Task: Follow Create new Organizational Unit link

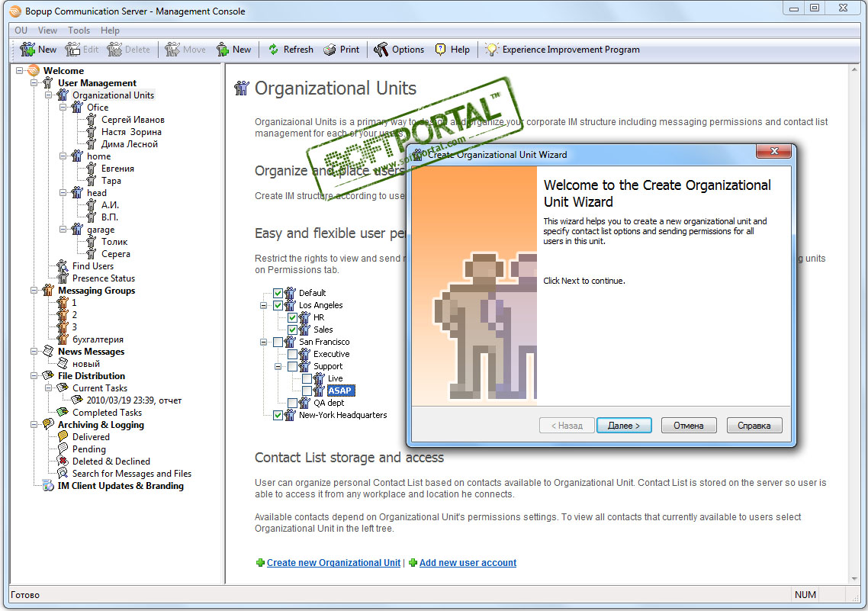Action: (x=333, y=563)
